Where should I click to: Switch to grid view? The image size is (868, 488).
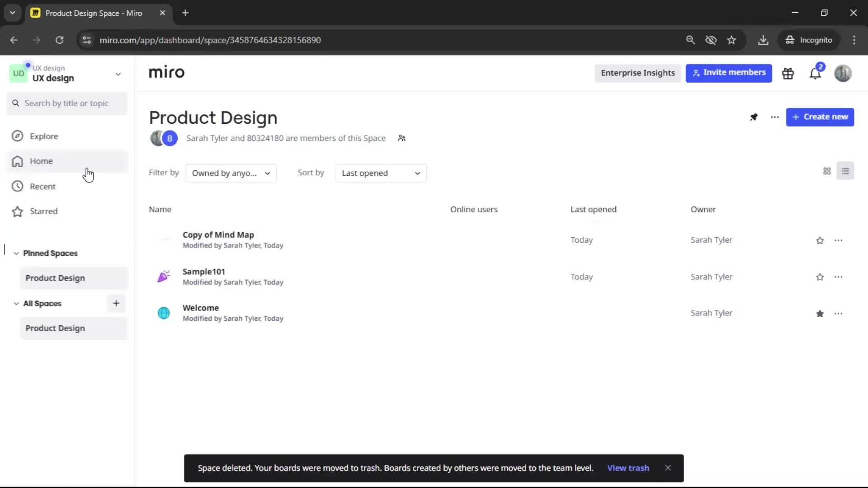(827, 171)
